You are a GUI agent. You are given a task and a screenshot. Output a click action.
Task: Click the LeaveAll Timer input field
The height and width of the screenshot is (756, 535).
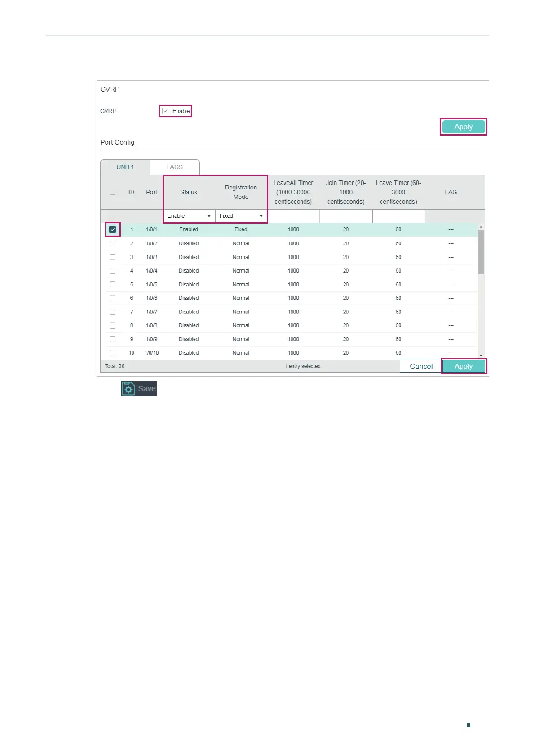click(293, 216)
